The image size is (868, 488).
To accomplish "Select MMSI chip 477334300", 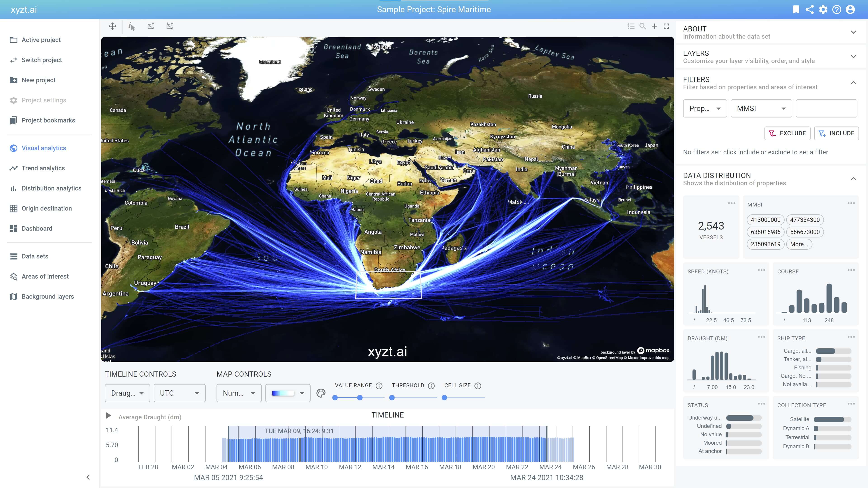I will (805, 220).
